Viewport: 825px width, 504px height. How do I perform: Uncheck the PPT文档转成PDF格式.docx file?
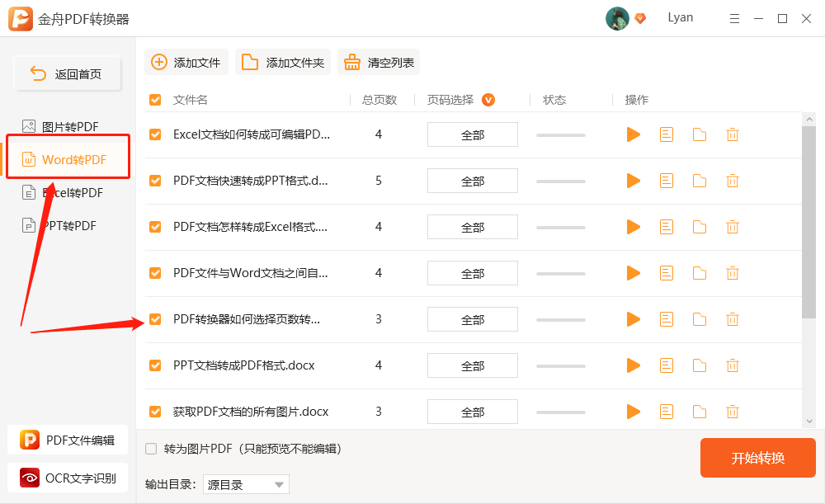click(155, 365)
